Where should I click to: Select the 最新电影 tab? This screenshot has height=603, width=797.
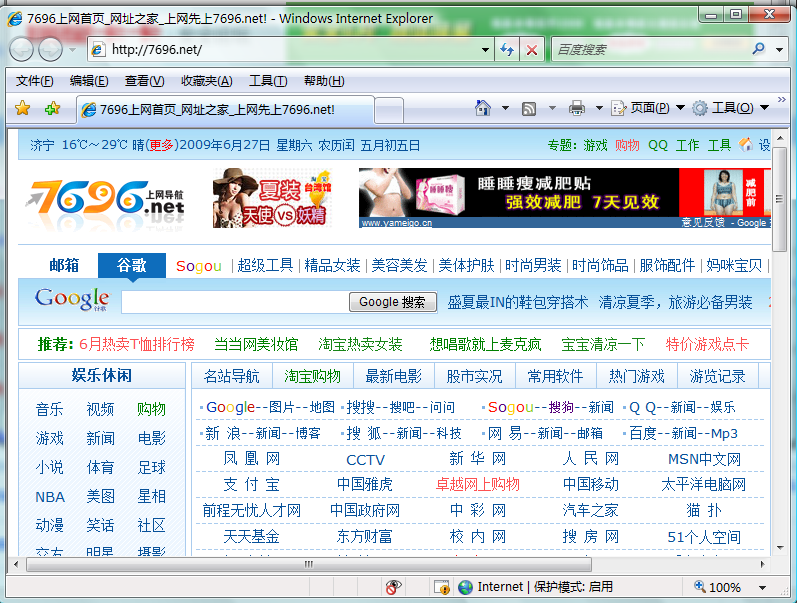(393, 376)
